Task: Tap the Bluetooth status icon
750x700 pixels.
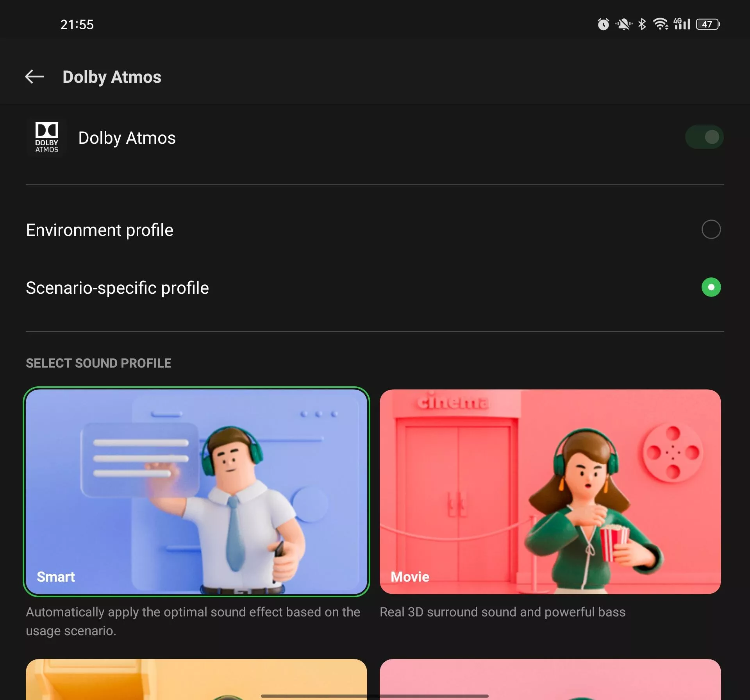Action: pos(642,24)
